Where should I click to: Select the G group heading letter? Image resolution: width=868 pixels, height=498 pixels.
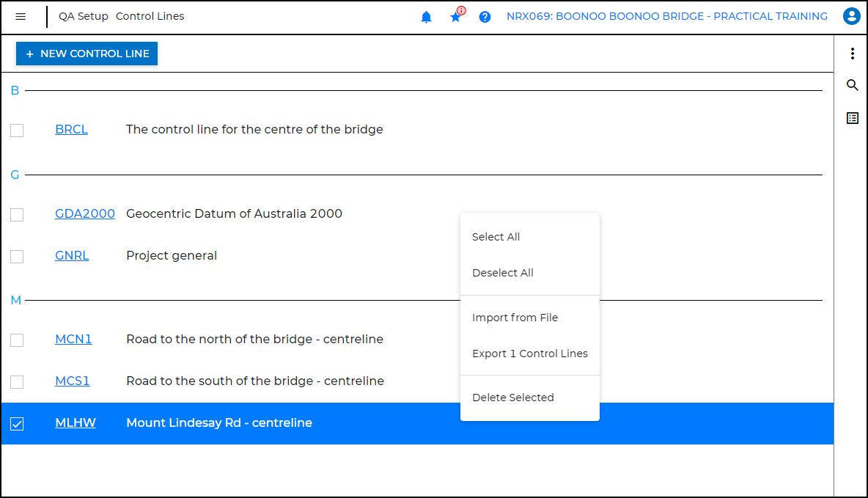coord(15,175)
